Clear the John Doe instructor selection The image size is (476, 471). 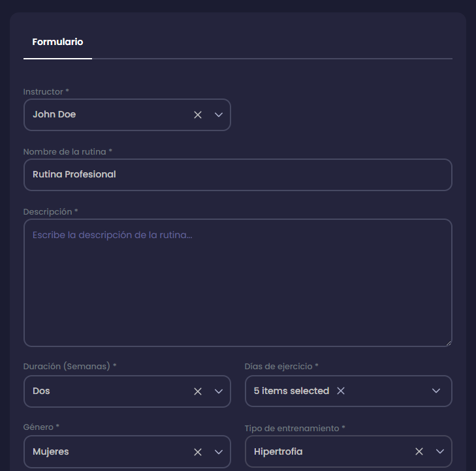coord(198,115)
